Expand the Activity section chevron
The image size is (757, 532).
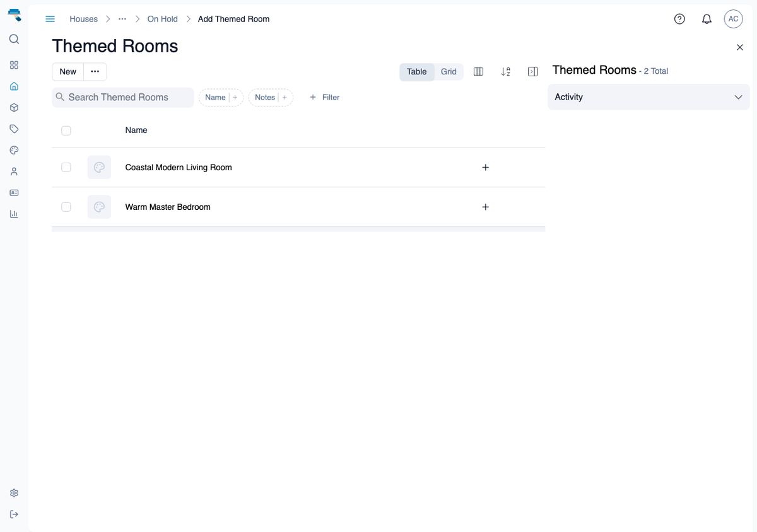point(738,97)
